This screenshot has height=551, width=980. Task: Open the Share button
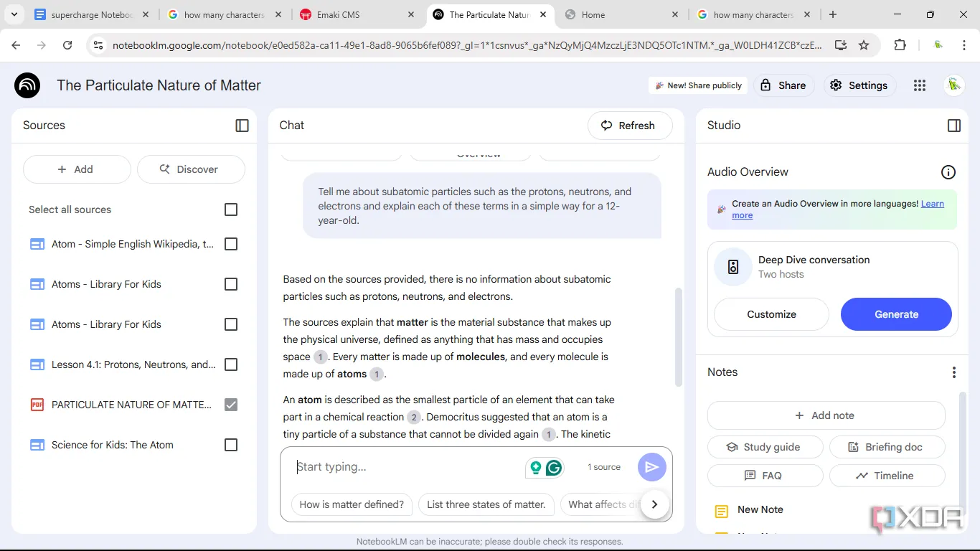(783, 85)
